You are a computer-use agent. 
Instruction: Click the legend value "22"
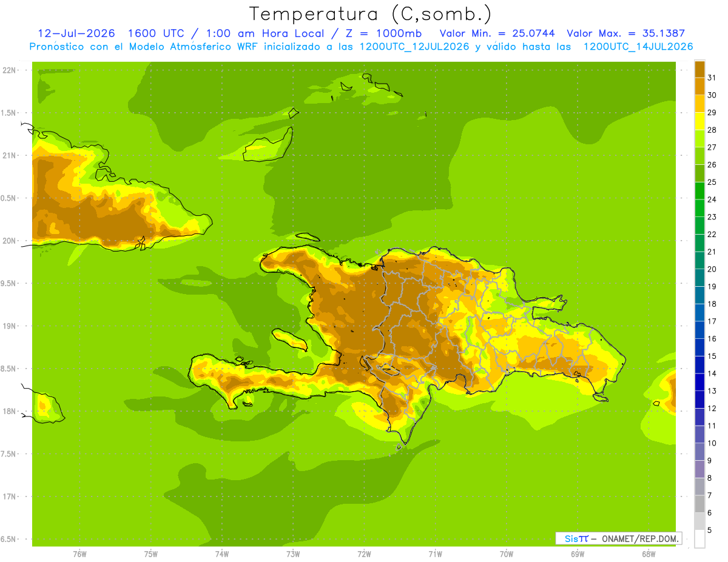pyautogui.click(x=712, y=235)
